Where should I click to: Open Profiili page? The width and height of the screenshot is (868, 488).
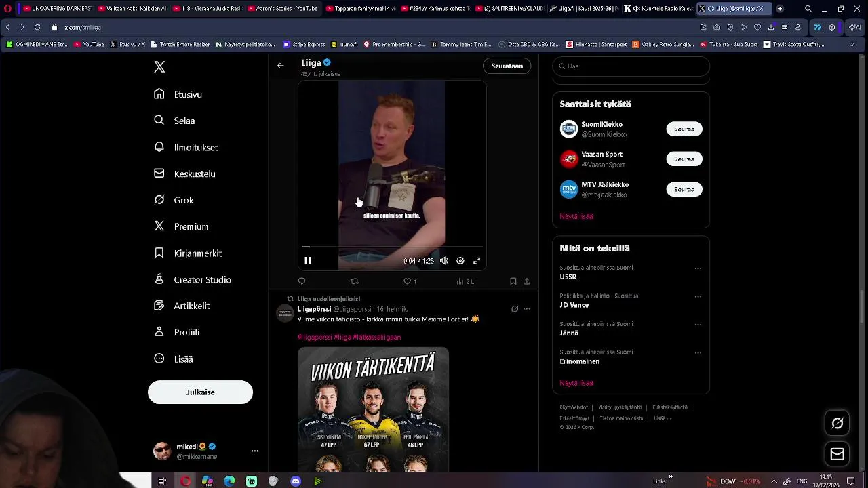click(x=176, y=332)
